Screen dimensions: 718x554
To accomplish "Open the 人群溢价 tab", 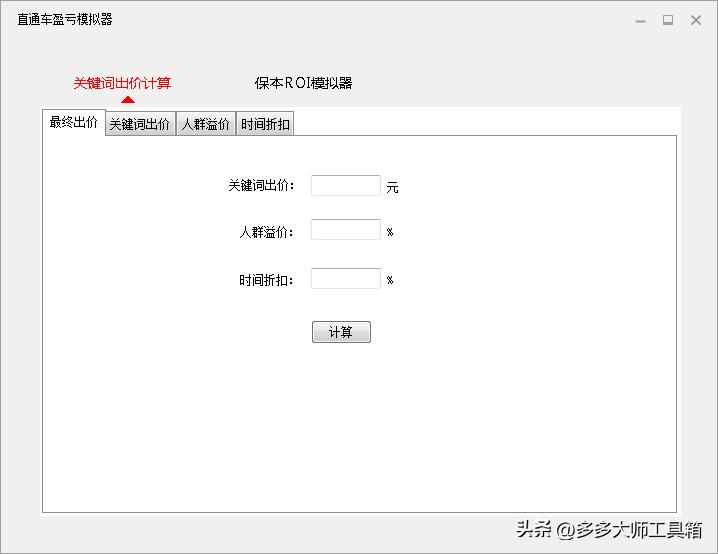I will pos(206,124).
